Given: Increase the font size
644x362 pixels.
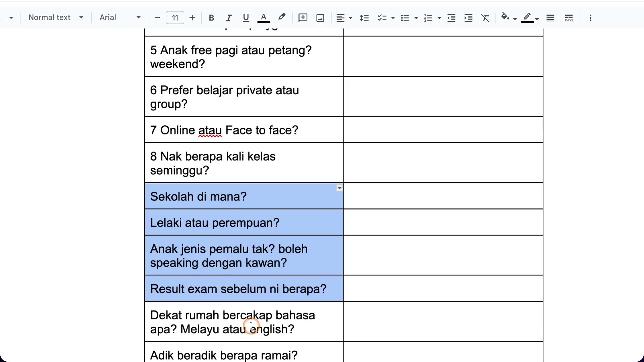Looking at the screenshot, I should [x=192, y=18].
